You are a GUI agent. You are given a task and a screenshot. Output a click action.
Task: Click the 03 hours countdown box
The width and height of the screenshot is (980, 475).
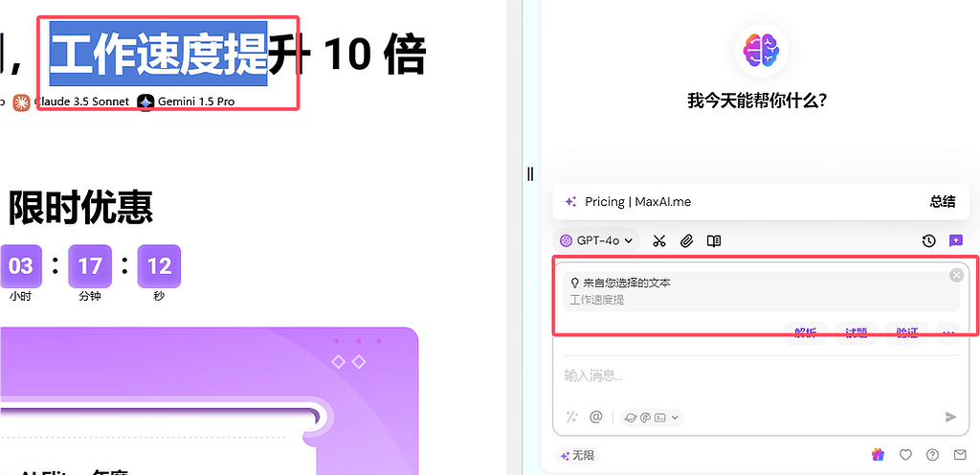click(x=21, y=266)
